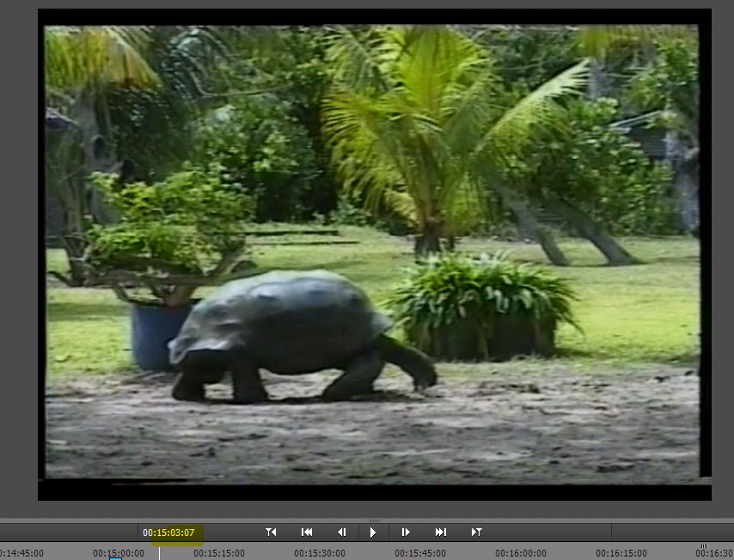Click the video preview of the tortoise

tap(373, 253)
